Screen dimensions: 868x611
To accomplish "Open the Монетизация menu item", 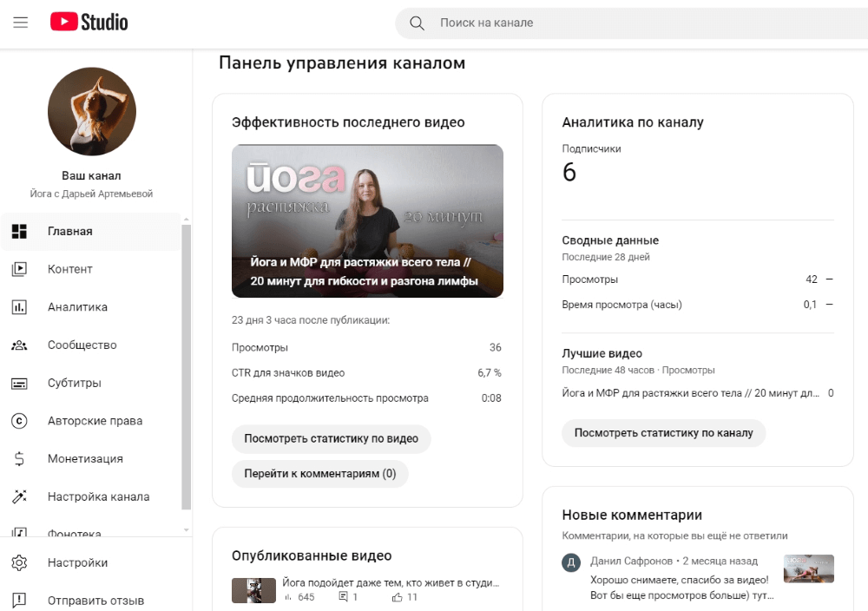I will click(x=91, y=459).
